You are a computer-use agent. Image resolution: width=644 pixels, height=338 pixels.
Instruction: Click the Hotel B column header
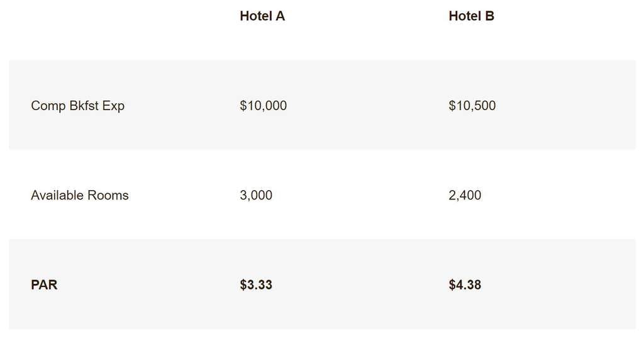(x=471, y=16)
